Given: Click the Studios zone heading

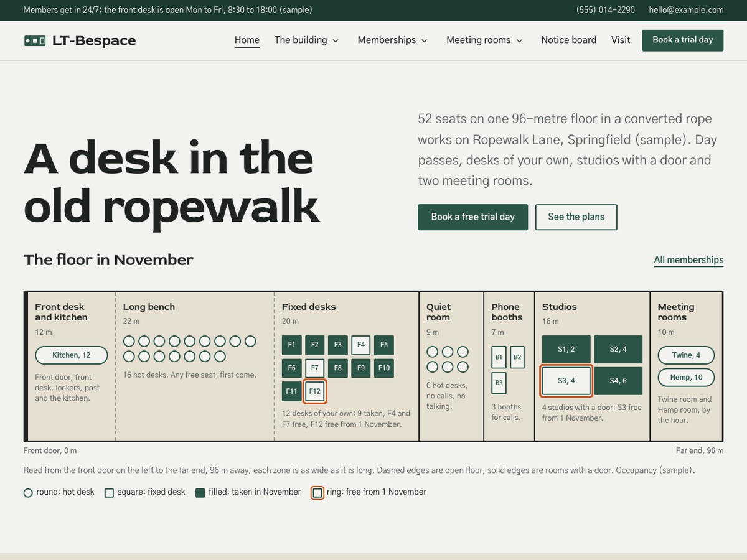Looking at the screenshot, I should click(560, 307).
